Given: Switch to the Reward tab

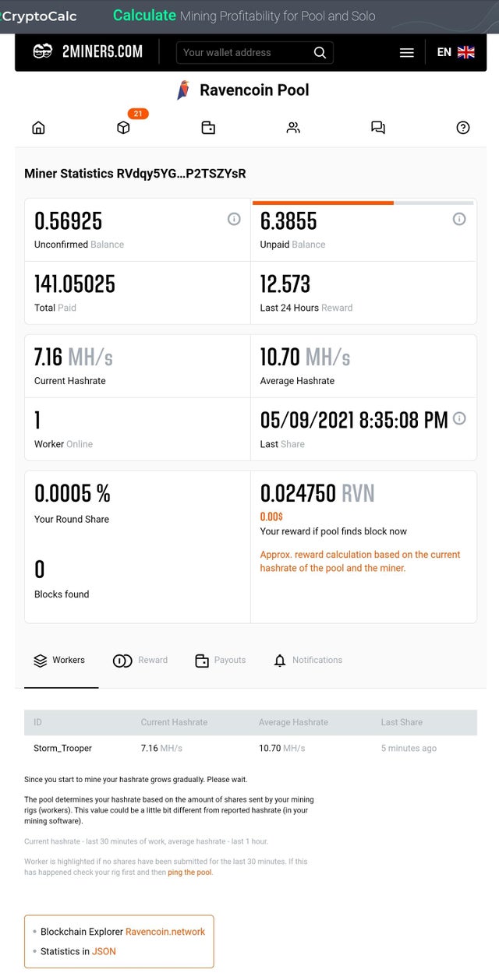Looking at the screenshot, I should [x=141, y=661].
